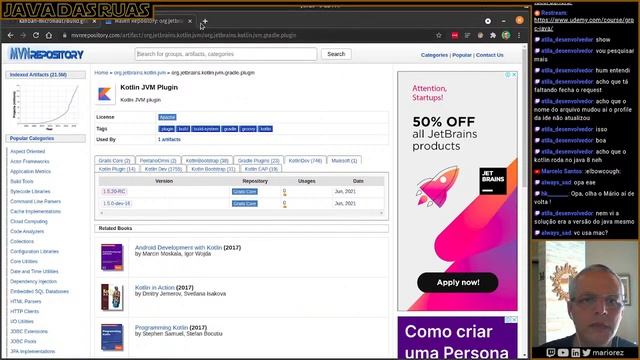This screenshot has width=640, height=360.
Task: Click the version table horizontal scrollbar
Action: (241, 213)
